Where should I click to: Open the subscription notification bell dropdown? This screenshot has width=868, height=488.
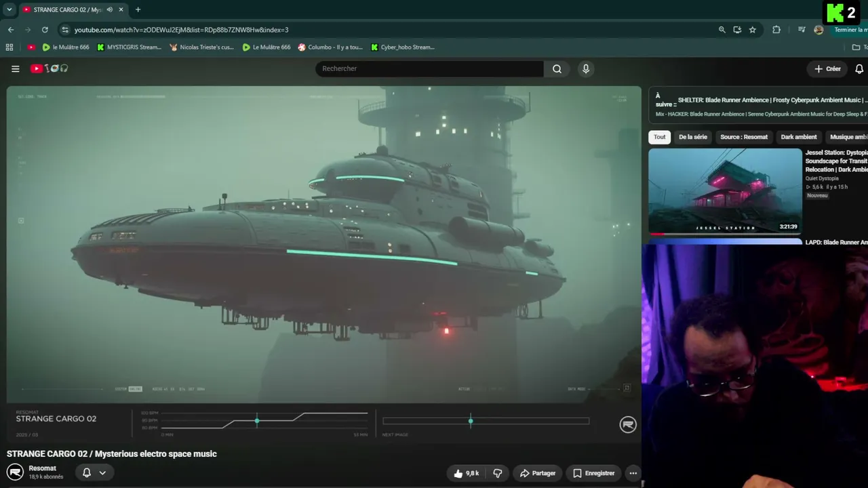94,472
